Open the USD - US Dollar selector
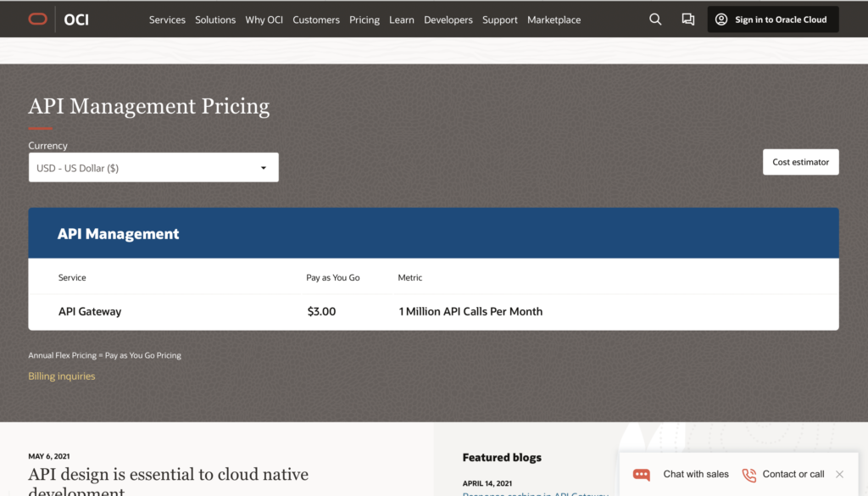The width and height of the screenshot is (868, 496). tap(153, 168)
